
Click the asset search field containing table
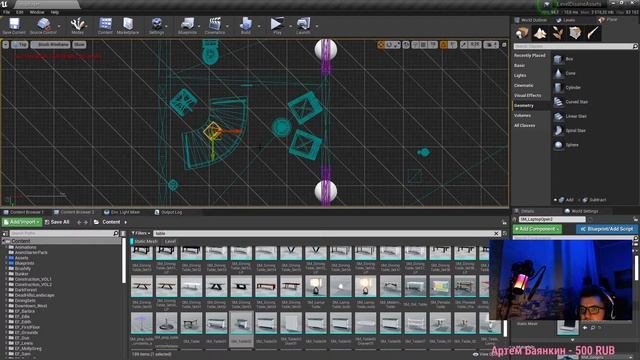click(x=324, y=233)
